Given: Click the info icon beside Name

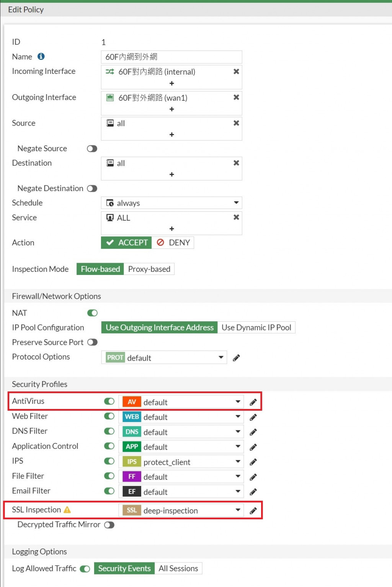Looking at the screenshot, I should (x=41, y=57).
